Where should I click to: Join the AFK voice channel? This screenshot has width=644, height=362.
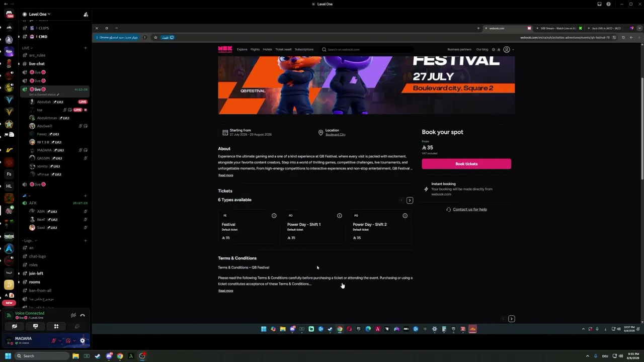tap(55, 203)
